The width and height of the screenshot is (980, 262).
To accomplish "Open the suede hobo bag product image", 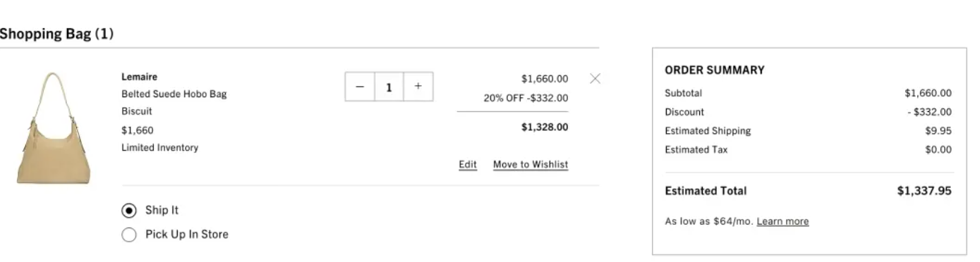I will pos(54,128).
